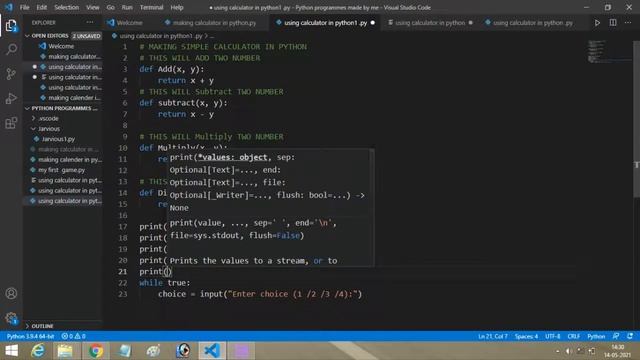Open the Extensions view
This screenshot has width=640, height=360.
coord(11,122)
